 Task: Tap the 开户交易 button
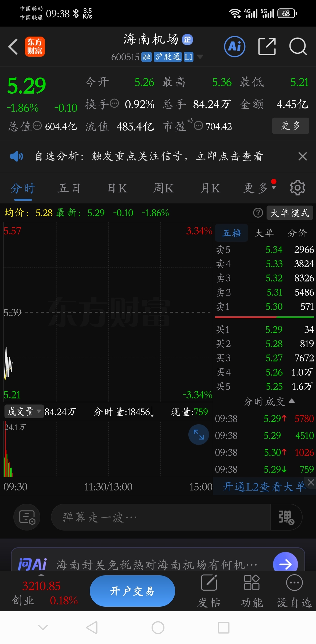point(132,591)
